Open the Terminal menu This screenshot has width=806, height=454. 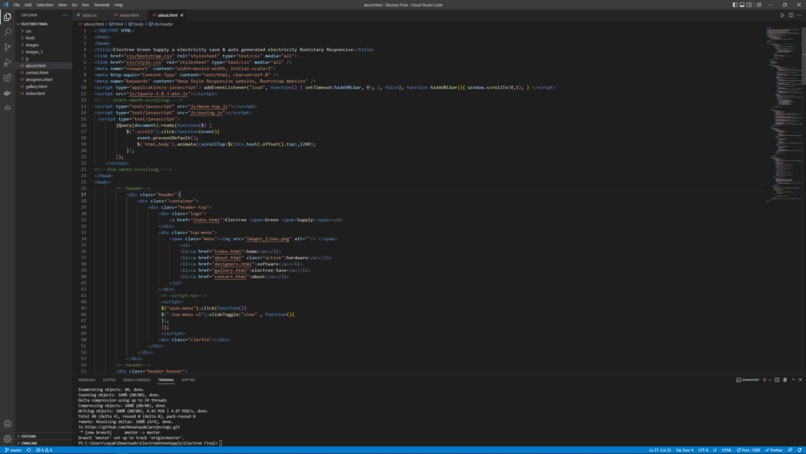[101, 5]
